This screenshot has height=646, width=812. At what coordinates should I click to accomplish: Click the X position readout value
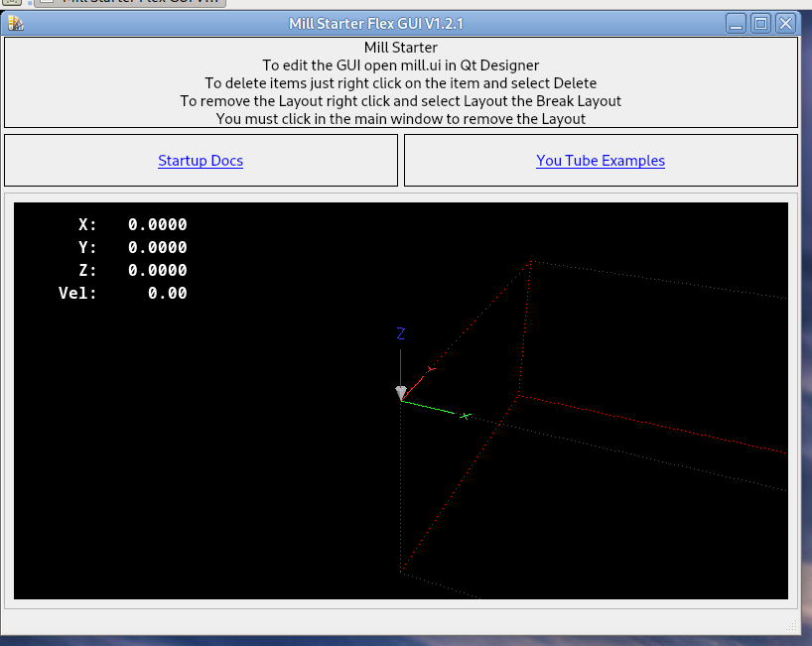(x=157, y=225)
